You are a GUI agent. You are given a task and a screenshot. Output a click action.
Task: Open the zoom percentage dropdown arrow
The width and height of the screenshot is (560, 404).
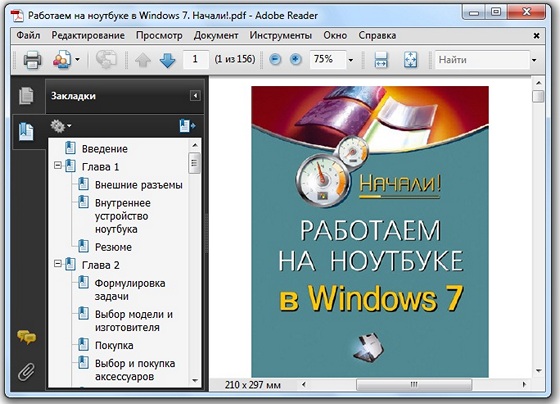(x=351, y=60)
